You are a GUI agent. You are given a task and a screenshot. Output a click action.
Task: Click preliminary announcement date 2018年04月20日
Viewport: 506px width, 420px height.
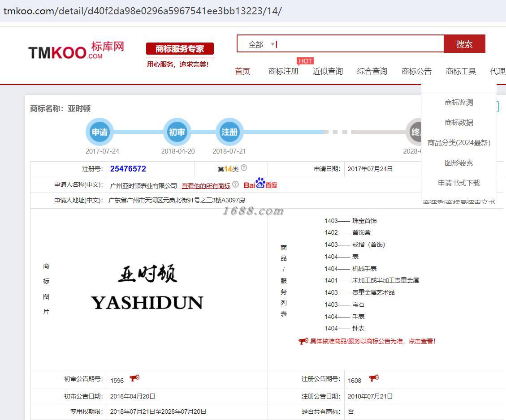(x=133, y=396)
